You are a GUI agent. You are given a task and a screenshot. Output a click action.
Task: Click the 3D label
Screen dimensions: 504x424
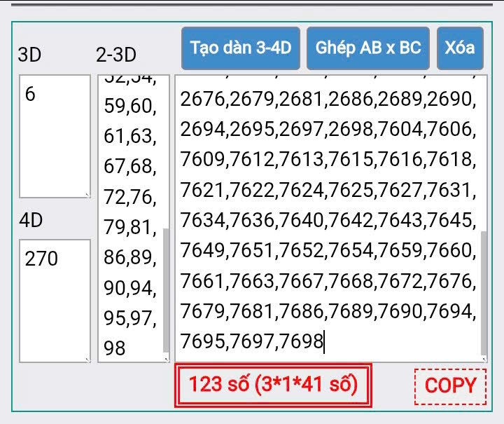pos(29,55)
